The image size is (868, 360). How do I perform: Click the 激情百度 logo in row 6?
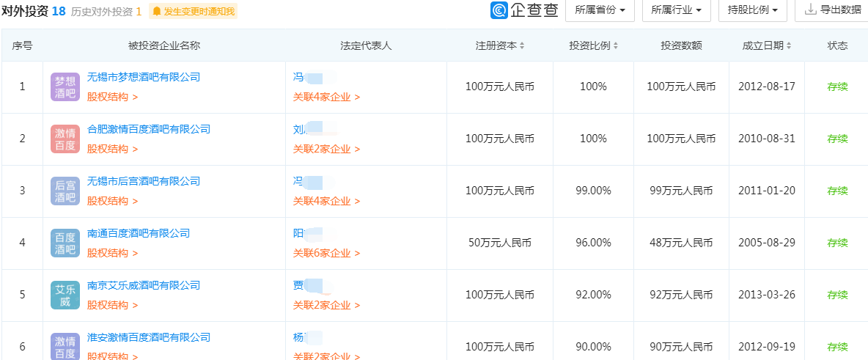pos(65,346)
